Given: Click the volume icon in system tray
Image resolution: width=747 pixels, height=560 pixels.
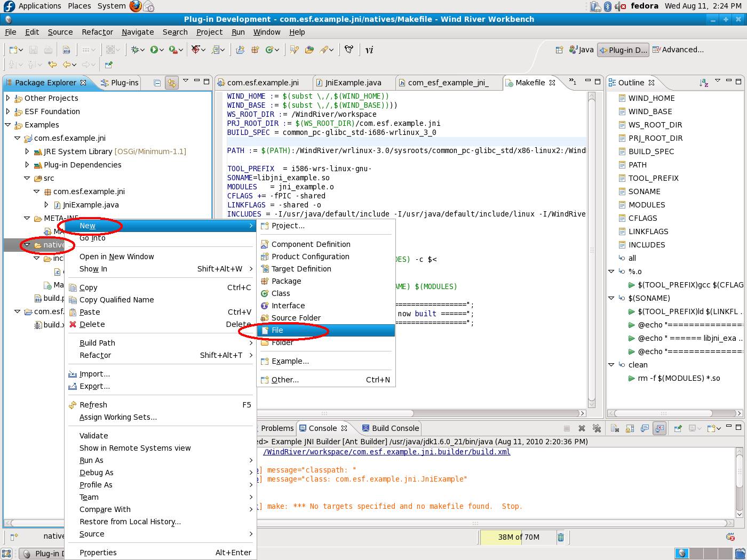Looking at the screenshot, I should pyautogui.click(x=619, y=6).
